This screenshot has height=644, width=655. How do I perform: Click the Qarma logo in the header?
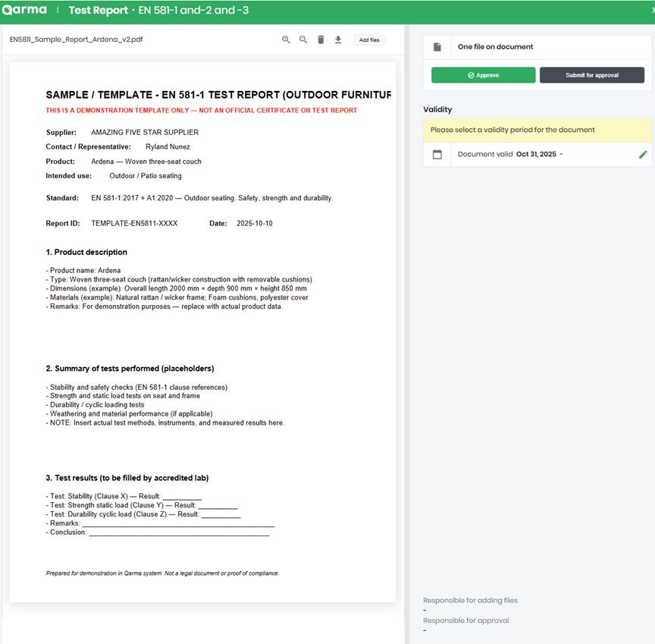(x=25, y=10)
